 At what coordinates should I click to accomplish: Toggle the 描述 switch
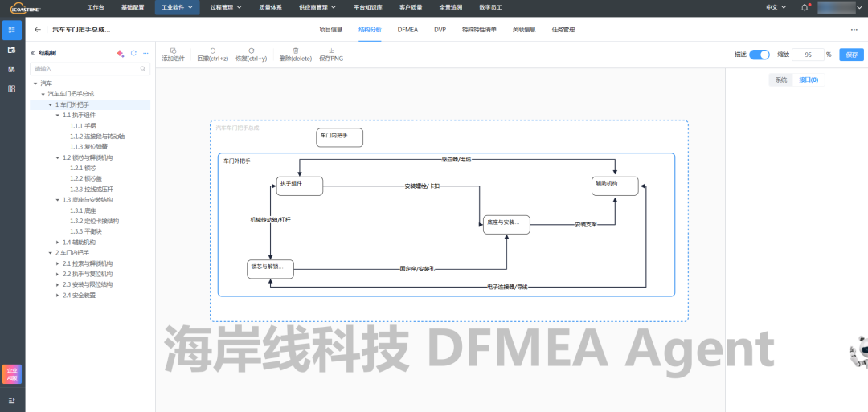(x=759, y=55)
